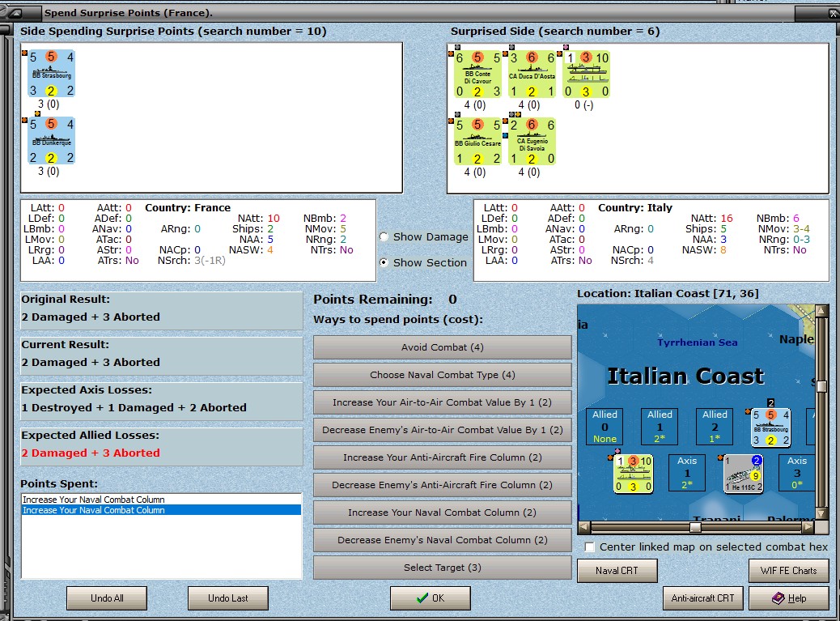The width and height of the screenshot is (840, 621).
Task: Select highlighted second Points Spent entry
Action: (x=161, y=510)
